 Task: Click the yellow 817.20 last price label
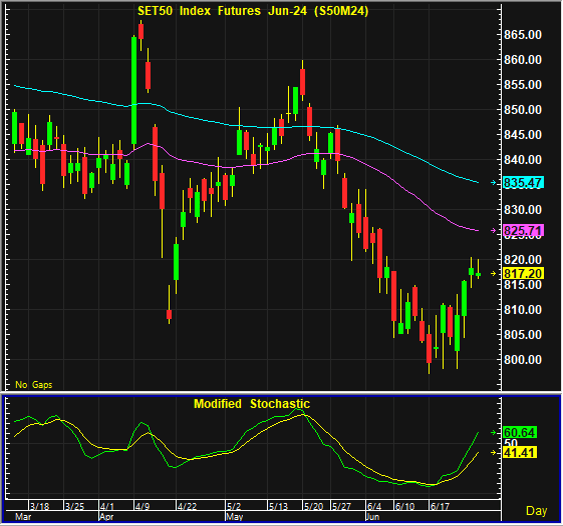523,274
